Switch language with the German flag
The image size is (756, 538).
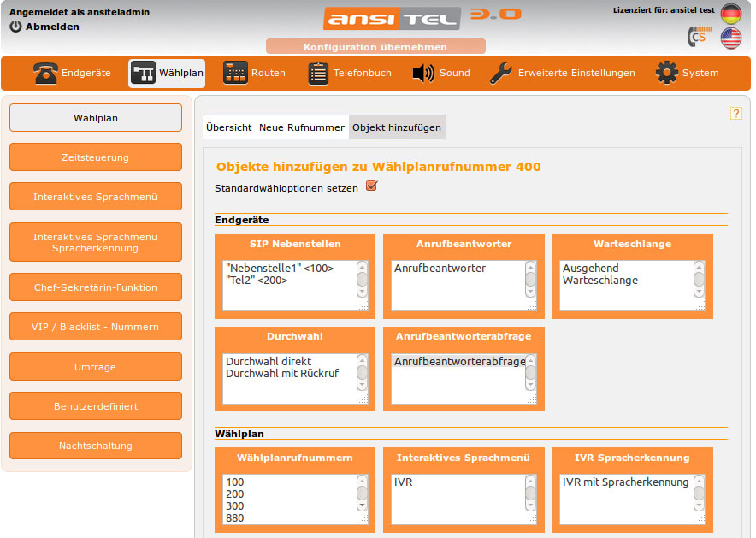click(730, 14)
